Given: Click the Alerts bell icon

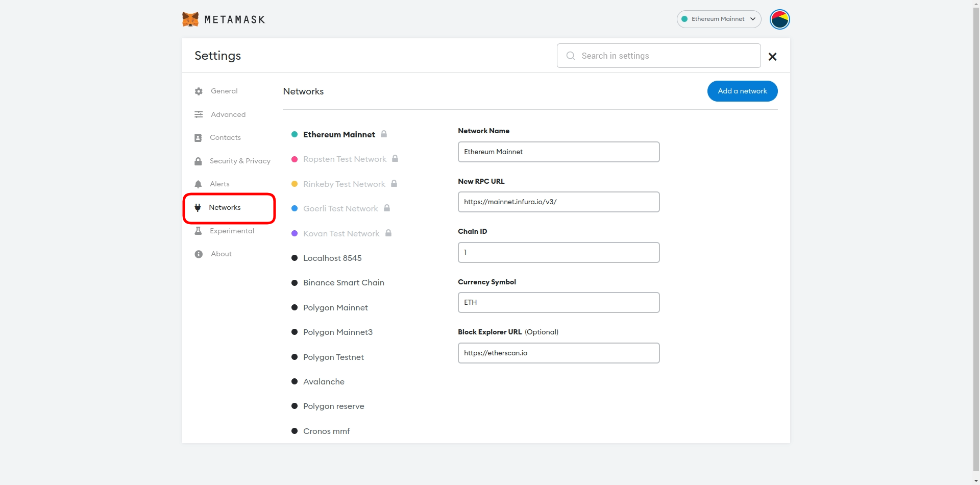Looking at the screenshot, I should (198, 184).
